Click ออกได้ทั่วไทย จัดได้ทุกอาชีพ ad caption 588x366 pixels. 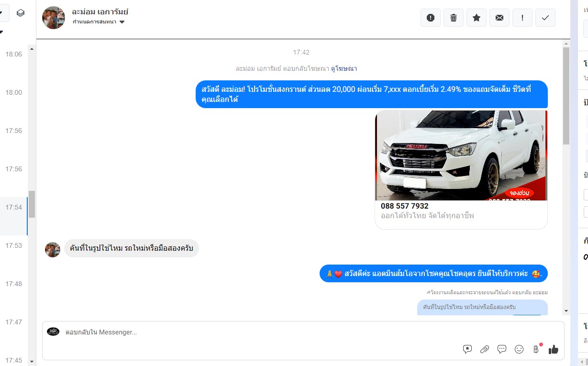pos(427,216)
